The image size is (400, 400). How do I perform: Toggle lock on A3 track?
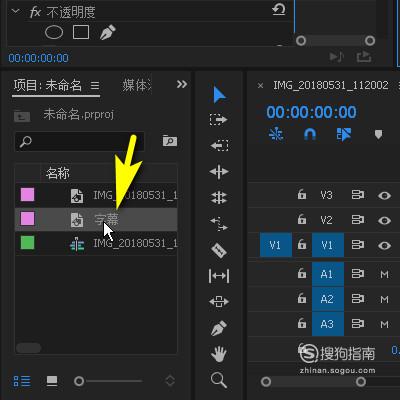[x=302, y=323]
